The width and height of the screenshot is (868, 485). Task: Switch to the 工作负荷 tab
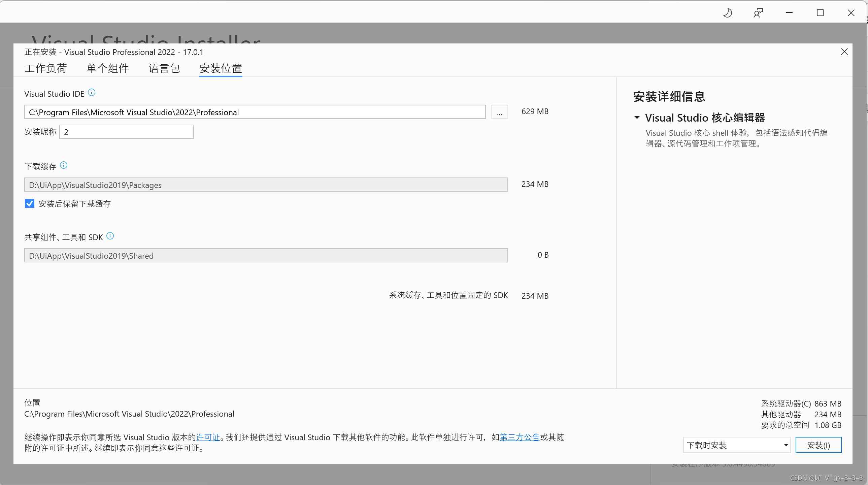pyautogui.click(x=46, y=68)
